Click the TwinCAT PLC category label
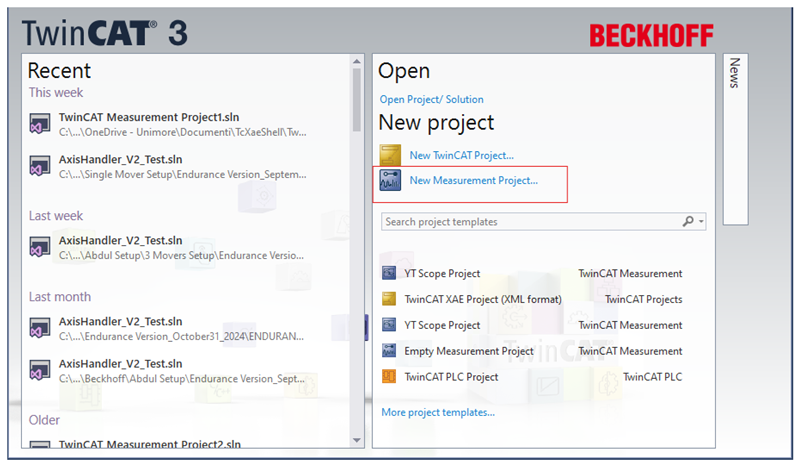The height and width of the screenshot is (466, 799). pyautogui.click(x=652, y=377)
